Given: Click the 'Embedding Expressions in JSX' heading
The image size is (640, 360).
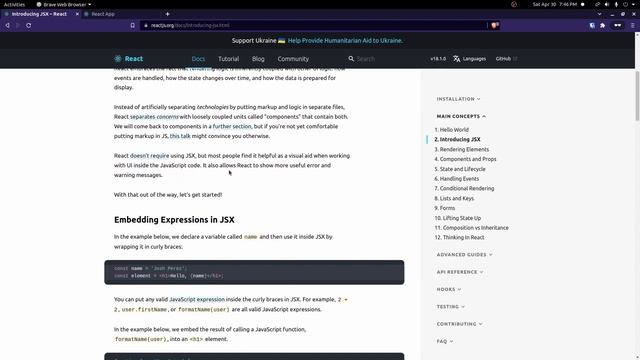Looking at the screenshot, I should point(174,220).
